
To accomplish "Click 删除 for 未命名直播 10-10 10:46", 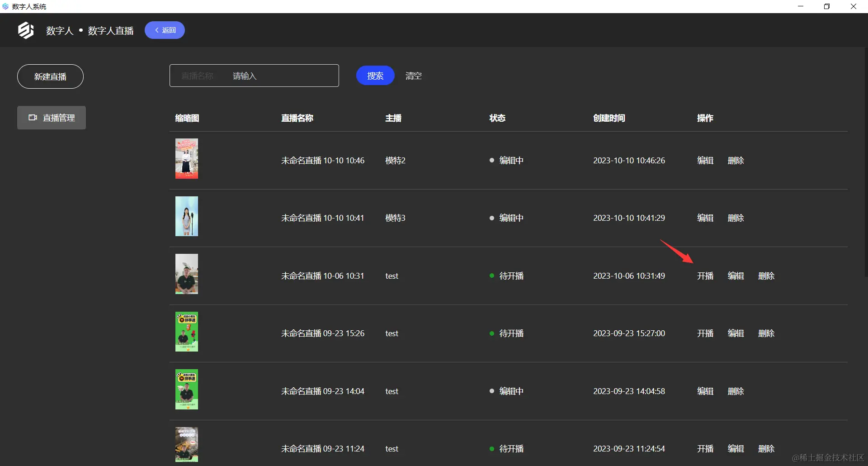I will coord(736,160).
